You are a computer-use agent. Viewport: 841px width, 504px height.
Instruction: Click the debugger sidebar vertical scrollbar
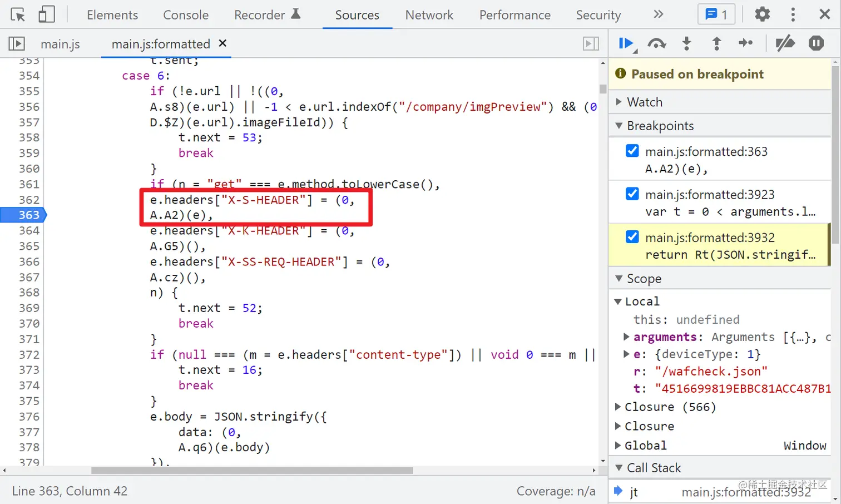tap(835, 155)
